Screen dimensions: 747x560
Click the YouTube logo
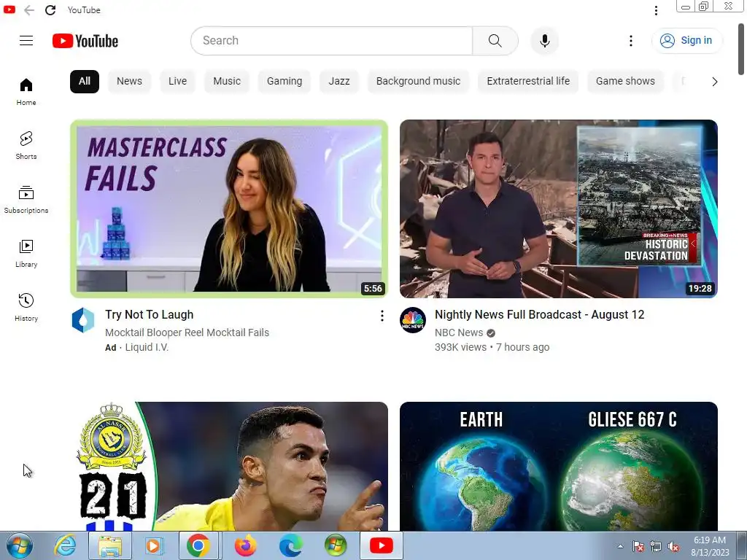pos(85,41)
